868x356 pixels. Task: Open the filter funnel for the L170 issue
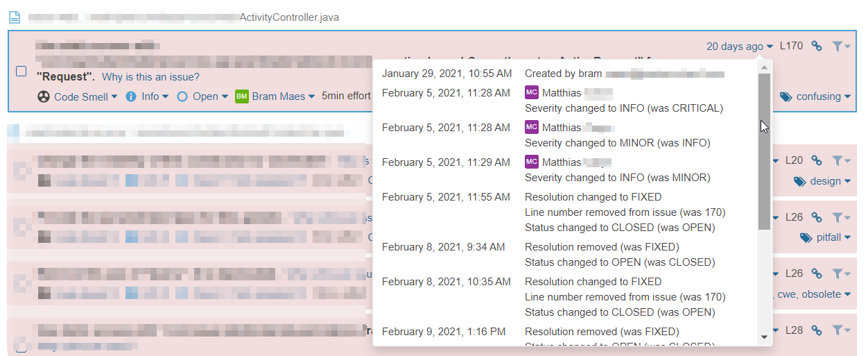tap(841, 46)
